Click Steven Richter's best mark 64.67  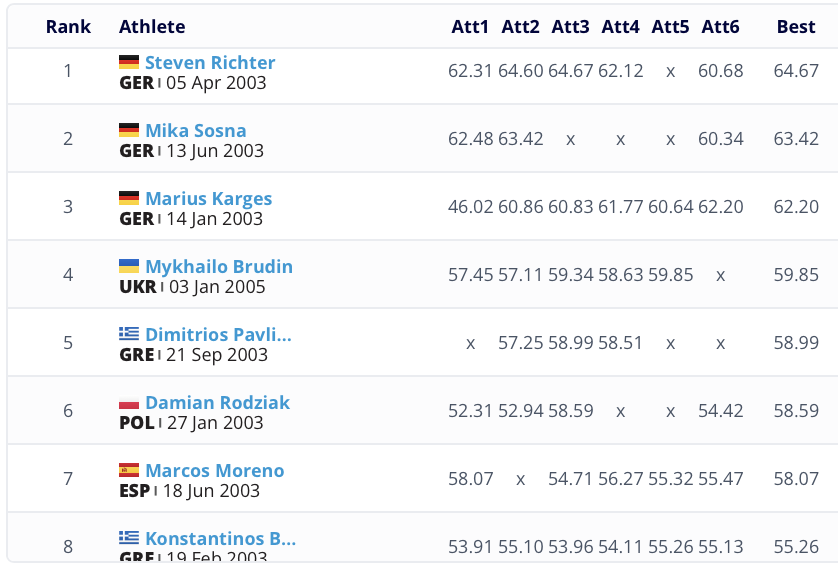(x=796, y=71)
